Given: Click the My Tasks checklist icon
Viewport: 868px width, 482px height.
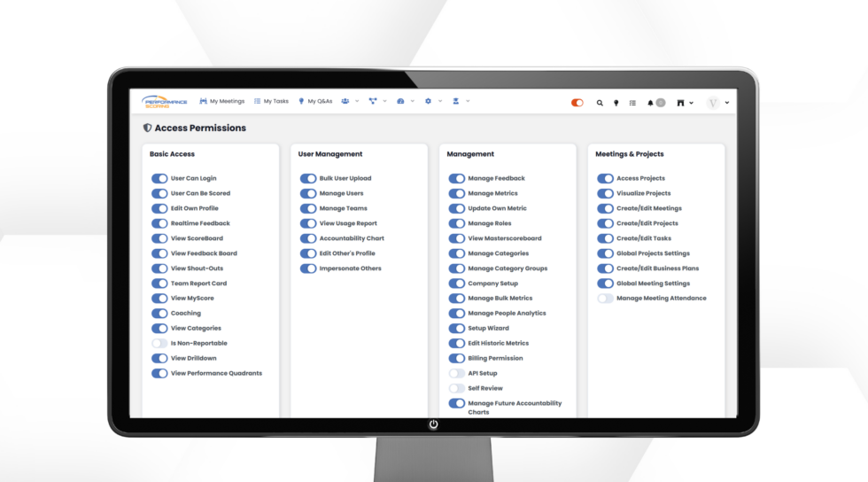Looking at the screenshot, I should tap(257, 101).
